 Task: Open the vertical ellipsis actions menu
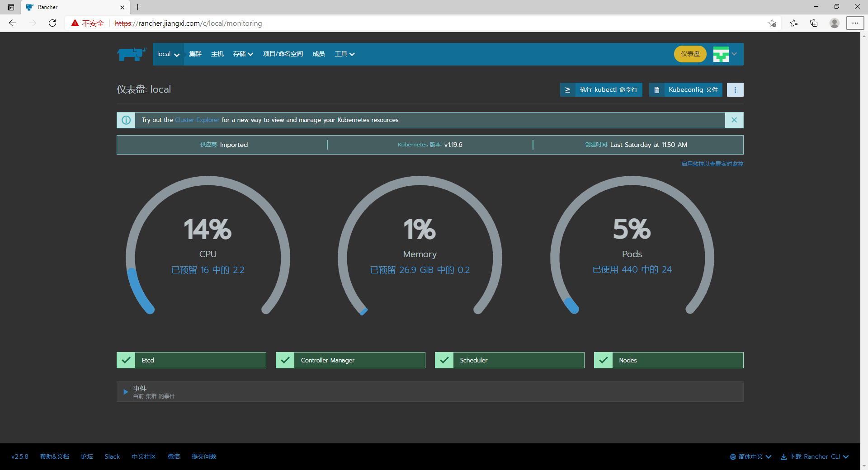[x=735, y=89]
